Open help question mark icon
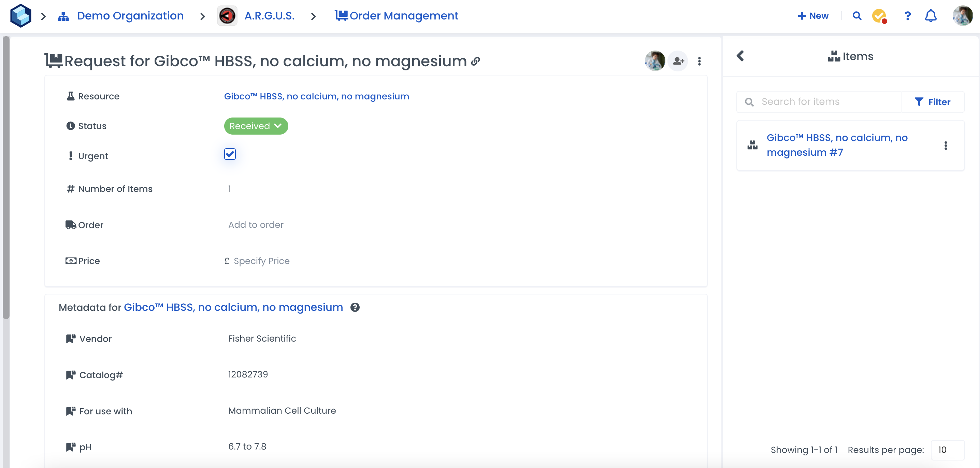The height and width of the screenshot is (468, 980). pos(907,16)
